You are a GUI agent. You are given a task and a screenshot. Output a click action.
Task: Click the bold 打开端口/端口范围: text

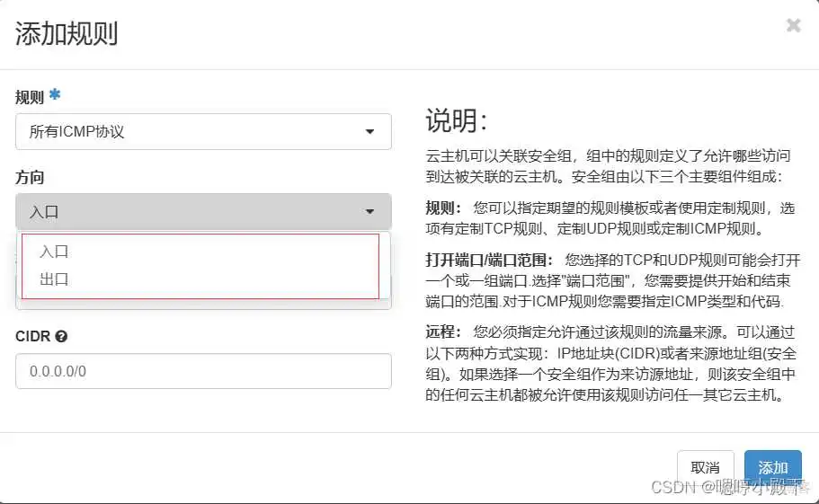pos(489,260)
